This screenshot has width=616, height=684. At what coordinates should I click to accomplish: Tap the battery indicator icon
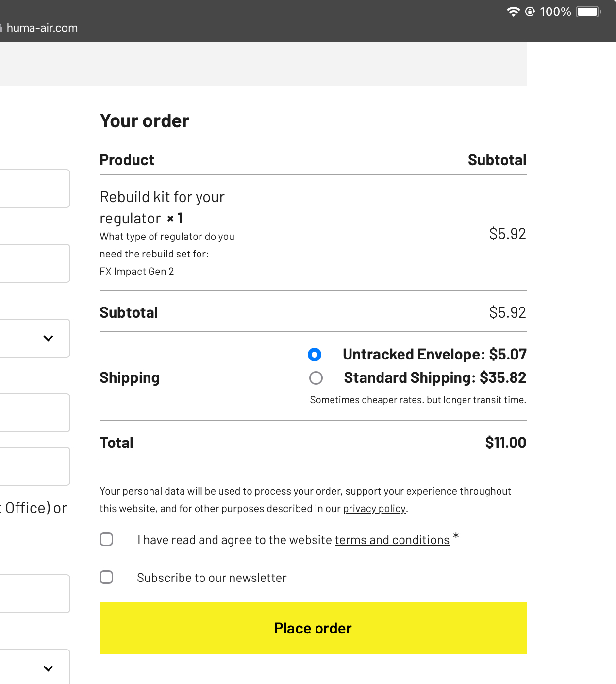589,12
